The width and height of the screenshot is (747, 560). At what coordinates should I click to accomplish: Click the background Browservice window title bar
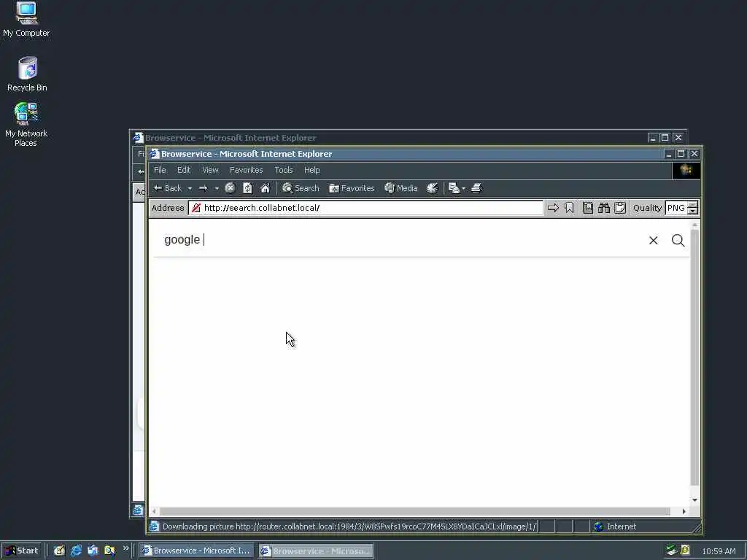tap(391, 138)
